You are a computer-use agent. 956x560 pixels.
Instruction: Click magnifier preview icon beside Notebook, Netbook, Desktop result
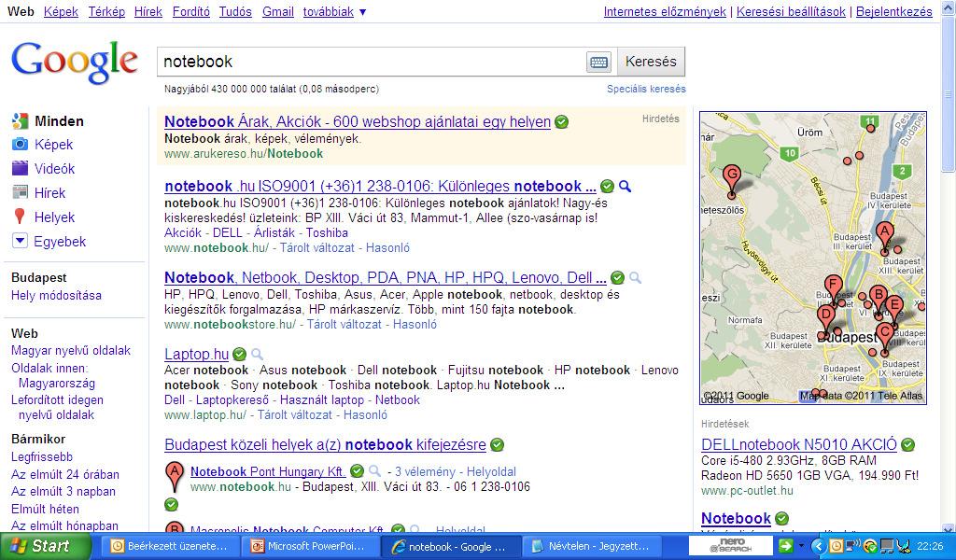(x=635, y=278)
